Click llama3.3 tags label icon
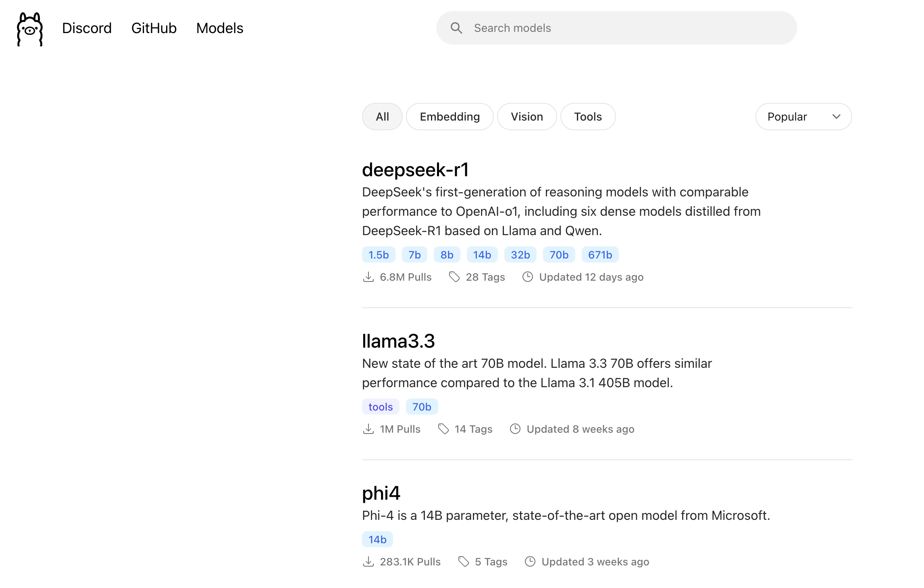 point(443,429)
